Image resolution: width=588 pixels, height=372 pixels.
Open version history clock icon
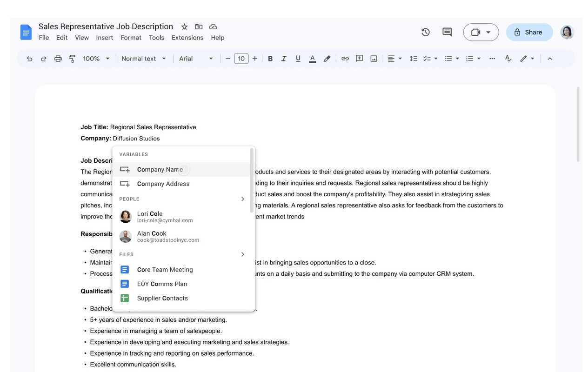tap(425, 32)
